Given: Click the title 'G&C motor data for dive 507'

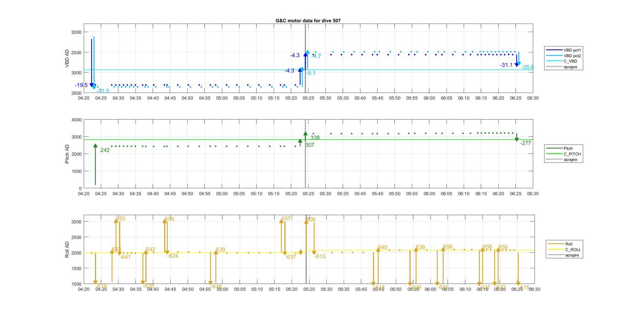Looking at the screenshot, I should point(308,21).
